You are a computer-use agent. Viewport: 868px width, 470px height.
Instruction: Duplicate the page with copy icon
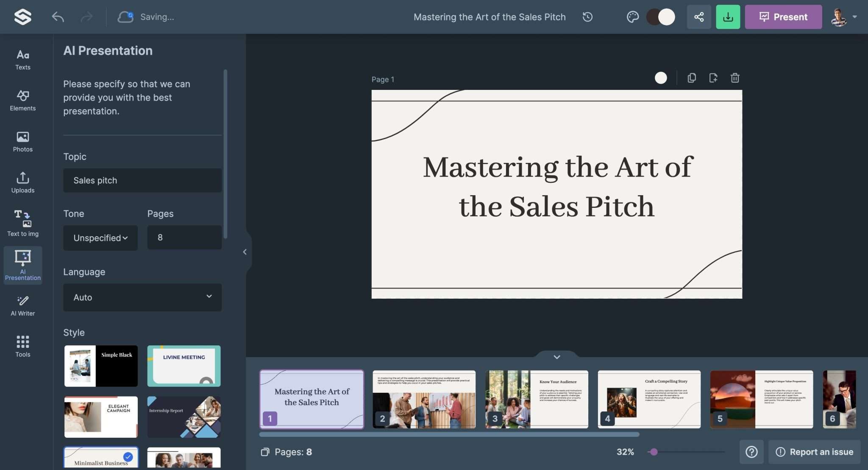(x=692, y=78)
